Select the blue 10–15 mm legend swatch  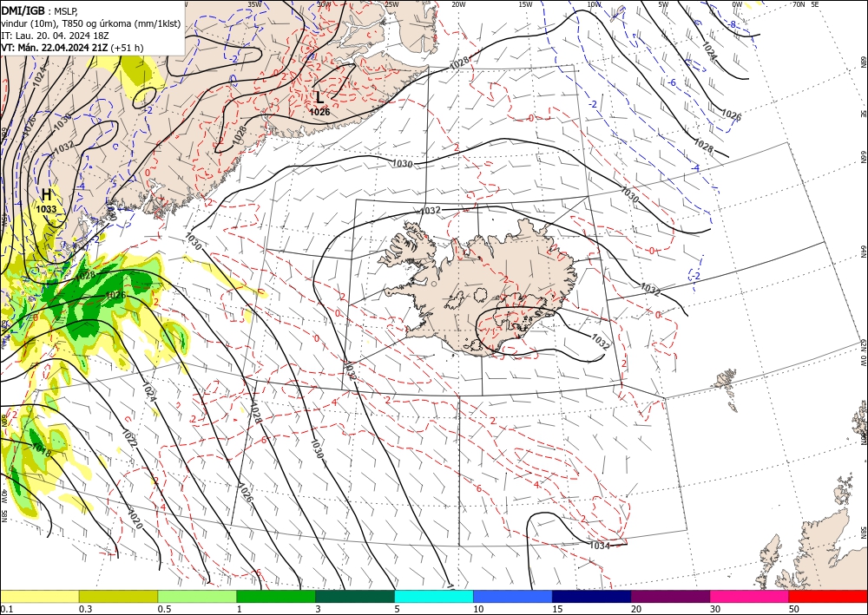[513, 596]
